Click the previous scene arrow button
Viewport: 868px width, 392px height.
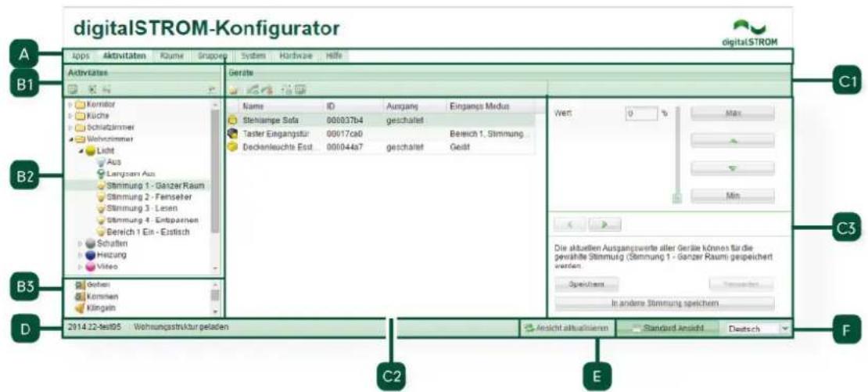tap(570, 225)
